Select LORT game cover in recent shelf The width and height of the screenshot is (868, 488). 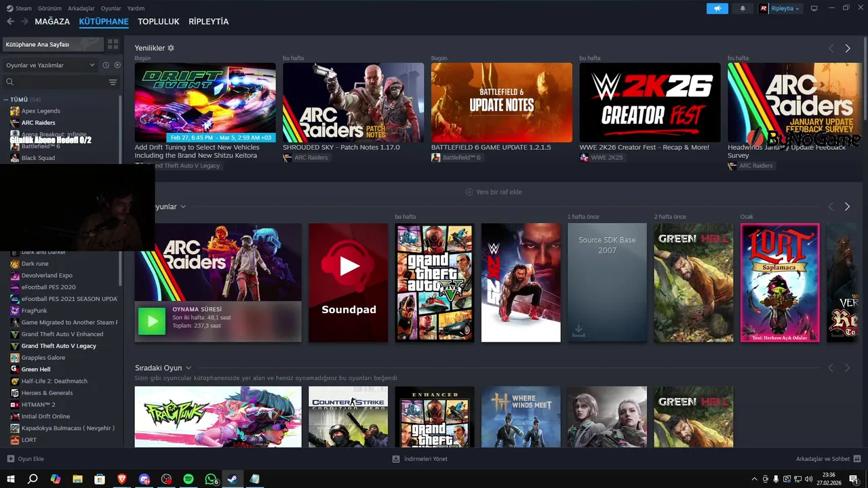tap(780, 283)
